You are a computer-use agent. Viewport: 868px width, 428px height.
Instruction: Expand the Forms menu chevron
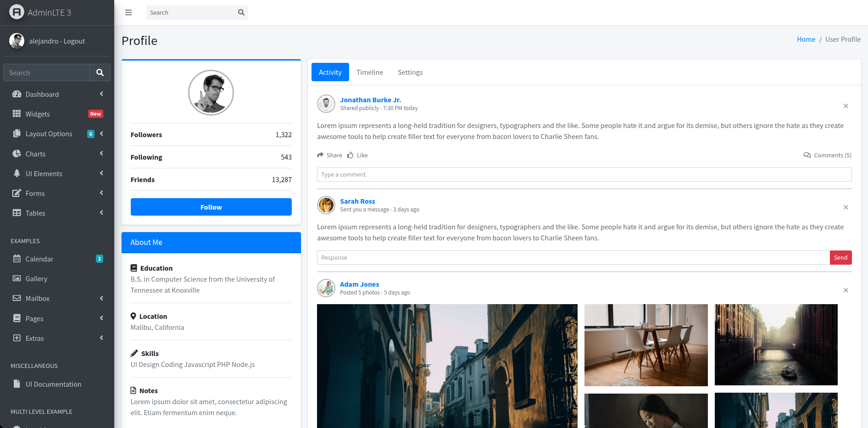coord(101,193)
